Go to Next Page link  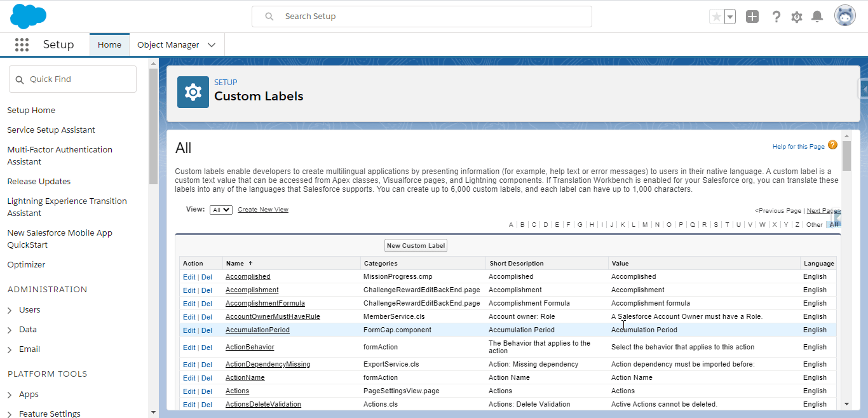pyautogui.click(x=822, y=211)
